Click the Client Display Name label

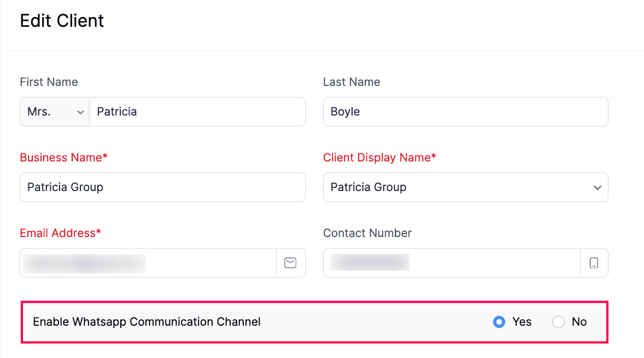pyautogui.click(x=379, y=157)
